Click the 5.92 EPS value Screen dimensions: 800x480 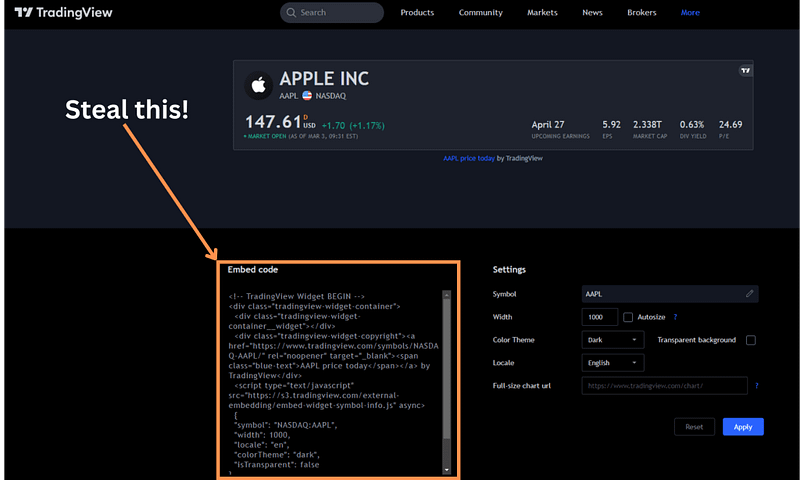pyautogui.click(x=611, y=124)
